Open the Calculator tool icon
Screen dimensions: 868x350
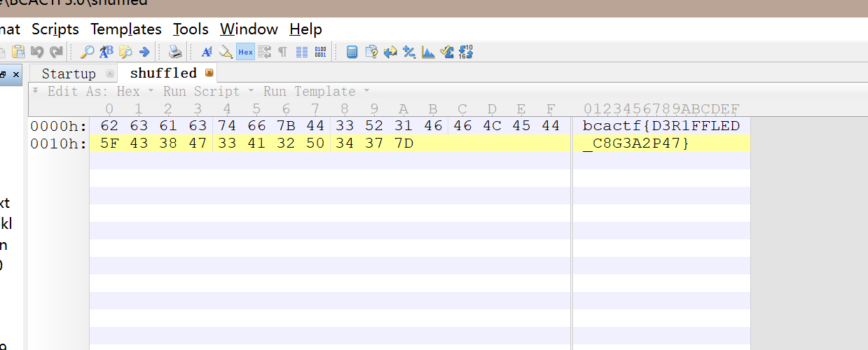click(352, 52)
